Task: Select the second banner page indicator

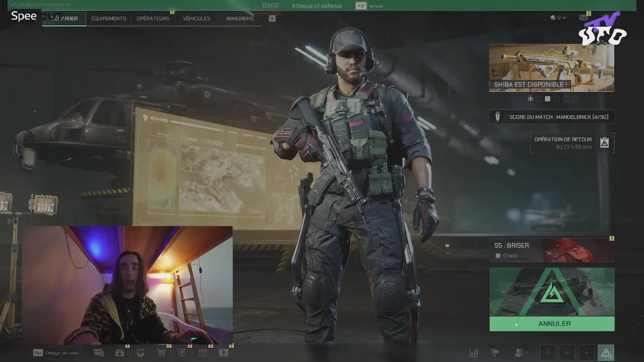Action: [x=539, y=99]
